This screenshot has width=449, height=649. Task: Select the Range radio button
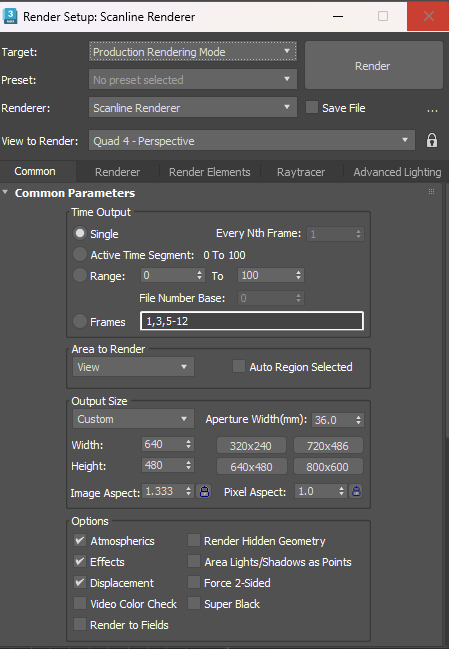tap(80, 275)
